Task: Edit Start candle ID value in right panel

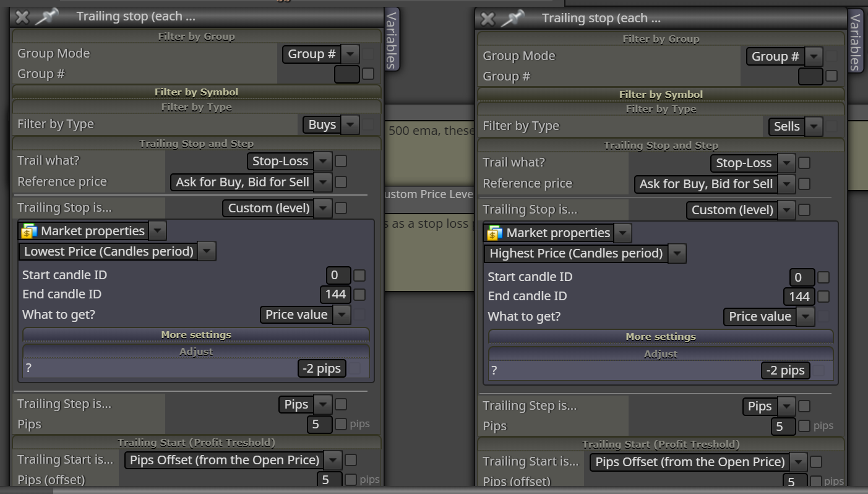Action: click(802, 277)
